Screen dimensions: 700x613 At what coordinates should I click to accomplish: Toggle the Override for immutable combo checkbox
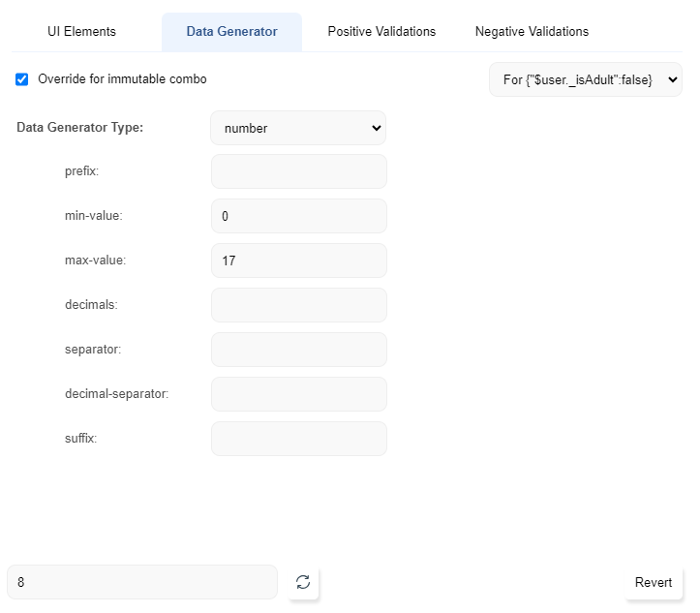tap(22, 79)
